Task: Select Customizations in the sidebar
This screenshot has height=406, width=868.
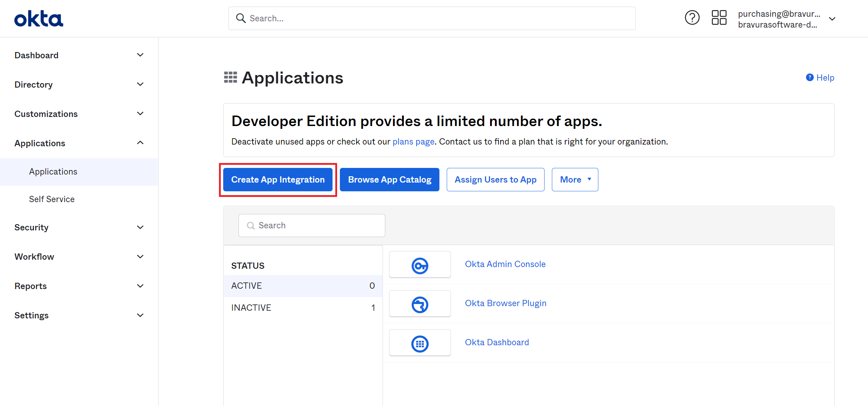Action: (46, 114)
